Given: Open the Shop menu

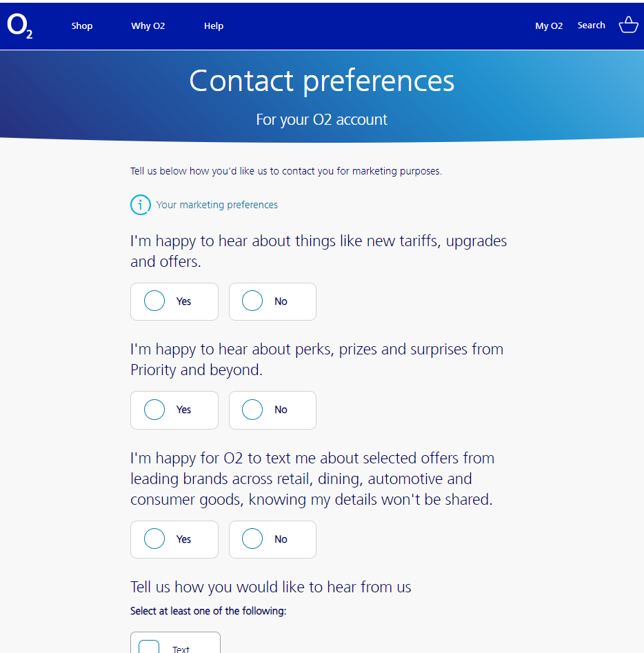Looking at the screenshot, I should pyautogui.click(x=81, y=26).
